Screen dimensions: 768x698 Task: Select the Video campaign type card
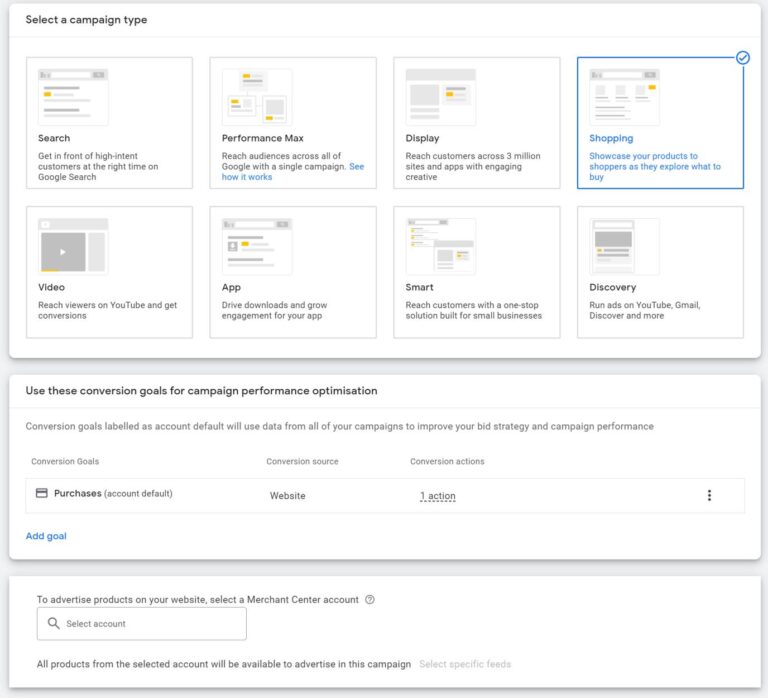(x=109, y=272)
